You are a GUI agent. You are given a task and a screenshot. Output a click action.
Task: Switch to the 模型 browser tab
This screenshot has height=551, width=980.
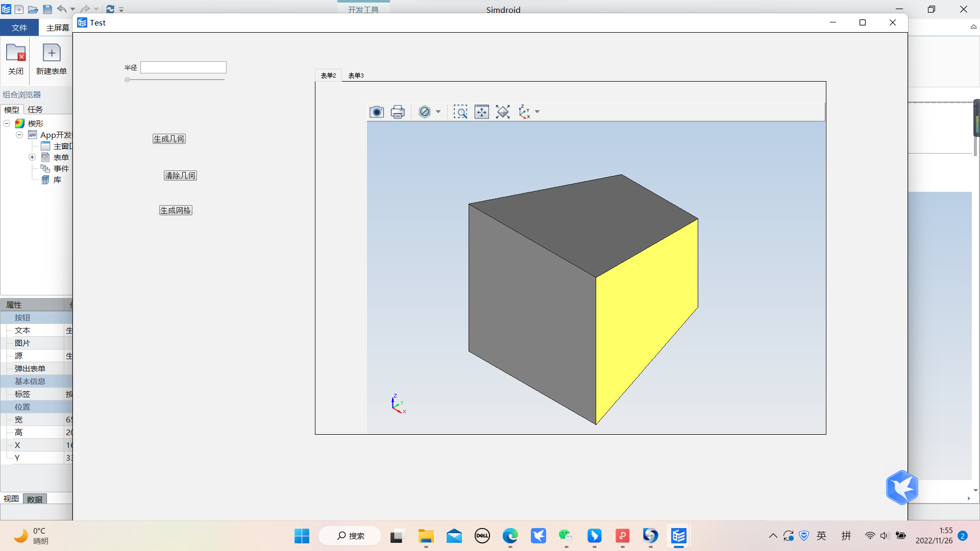tap(11, 109)
